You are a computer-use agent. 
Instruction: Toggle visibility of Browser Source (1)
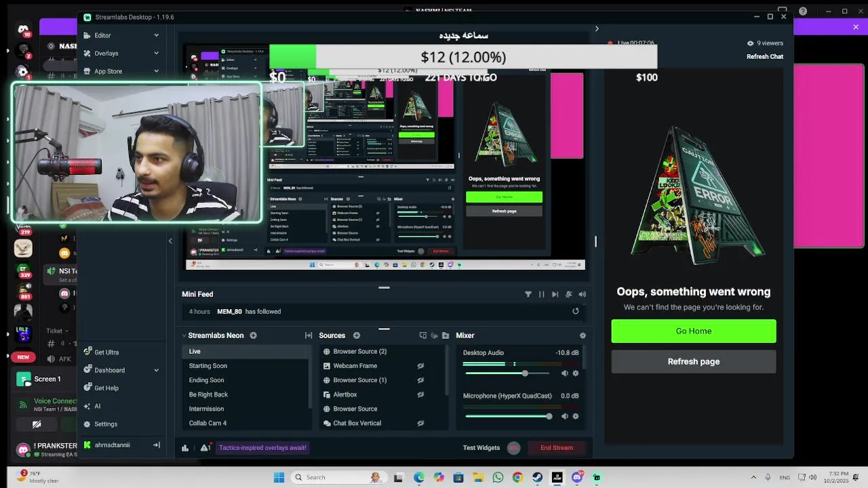420,380
